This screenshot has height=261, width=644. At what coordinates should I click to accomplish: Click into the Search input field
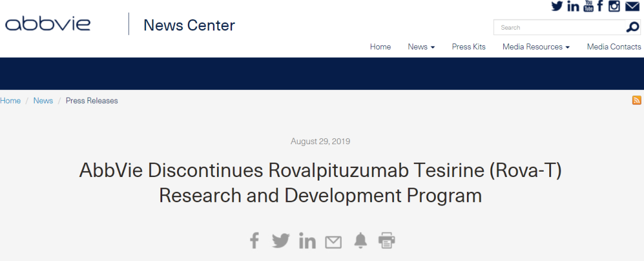(x=559, y=27)
